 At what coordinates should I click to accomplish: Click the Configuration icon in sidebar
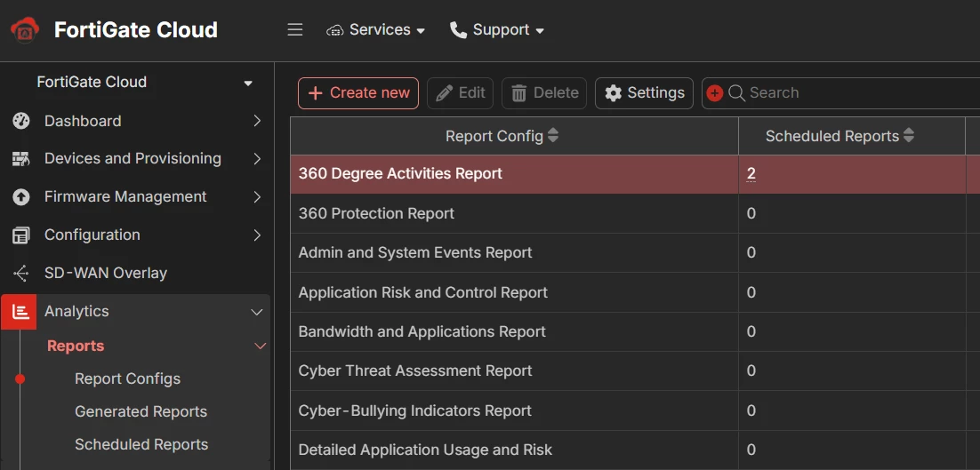pos(21,235)
